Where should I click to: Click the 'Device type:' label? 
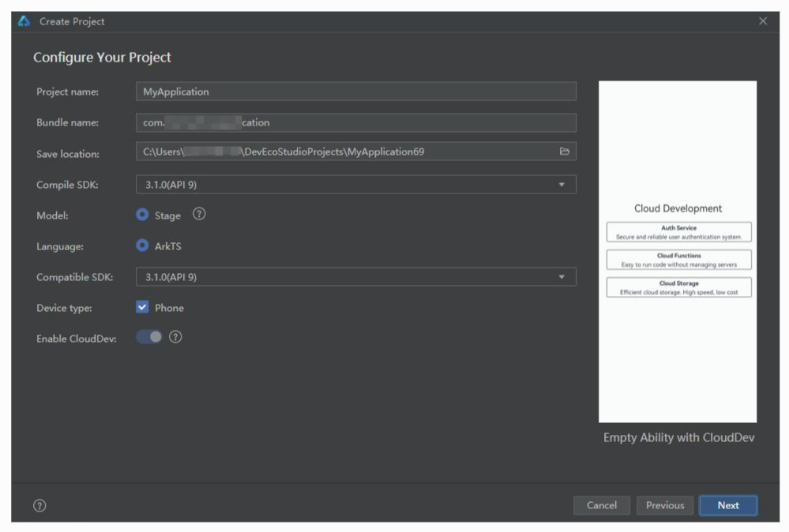pos(65,308)
